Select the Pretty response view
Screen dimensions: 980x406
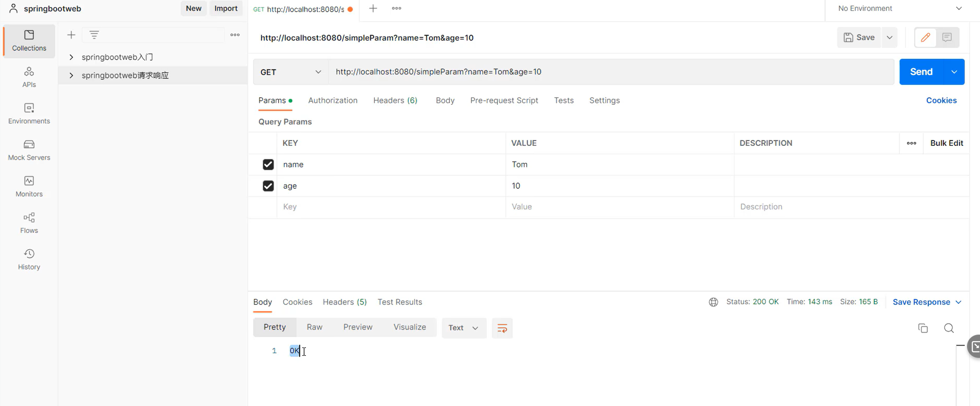275,327
